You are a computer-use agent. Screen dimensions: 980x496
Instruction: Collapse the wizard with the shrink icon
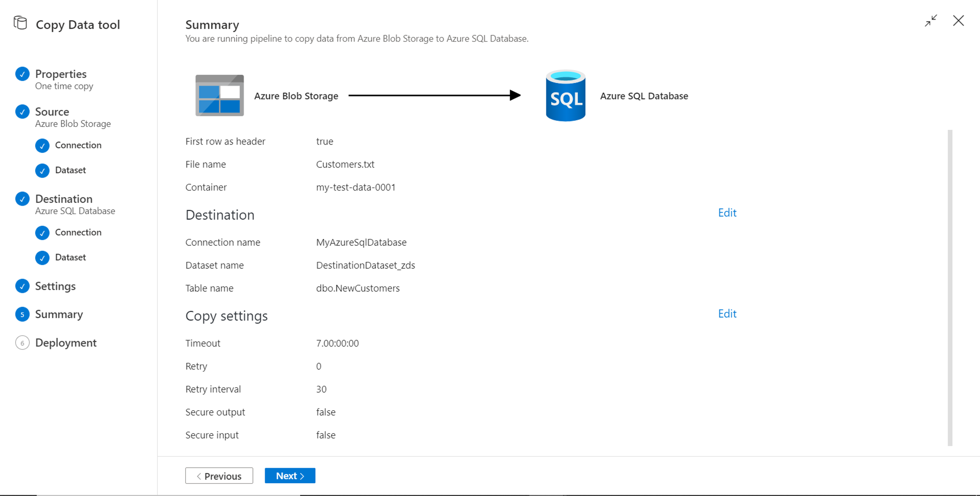[x=931, y=21]
